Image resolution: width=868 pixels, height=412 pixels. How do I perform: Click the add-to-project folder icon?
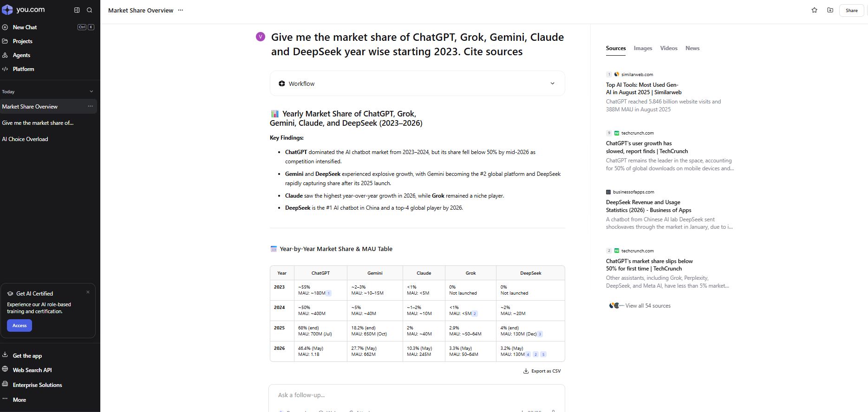(x=830, y=10)
